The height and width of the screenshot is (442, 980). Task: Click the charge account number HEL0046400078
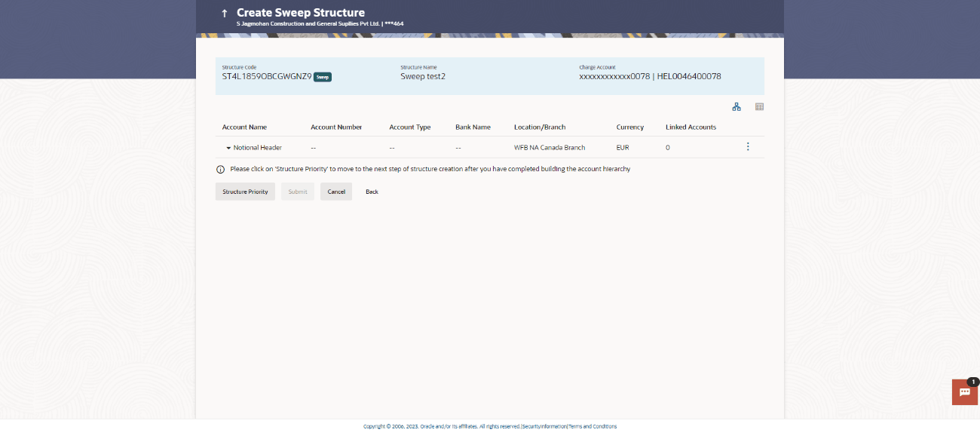[x=689, y=76]
